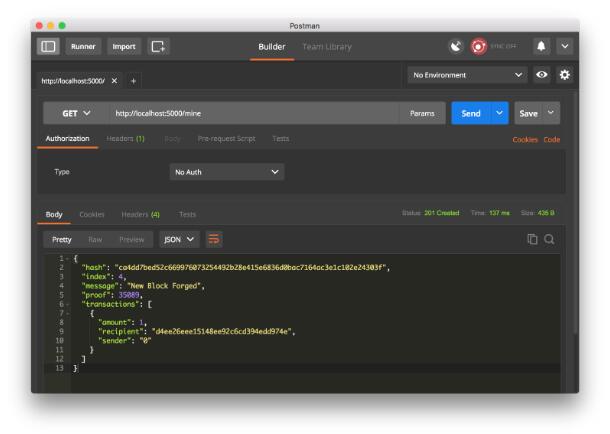Expand the Send button dropdown arrow
This screenshot has width=610, height=434.
(499, 113)
